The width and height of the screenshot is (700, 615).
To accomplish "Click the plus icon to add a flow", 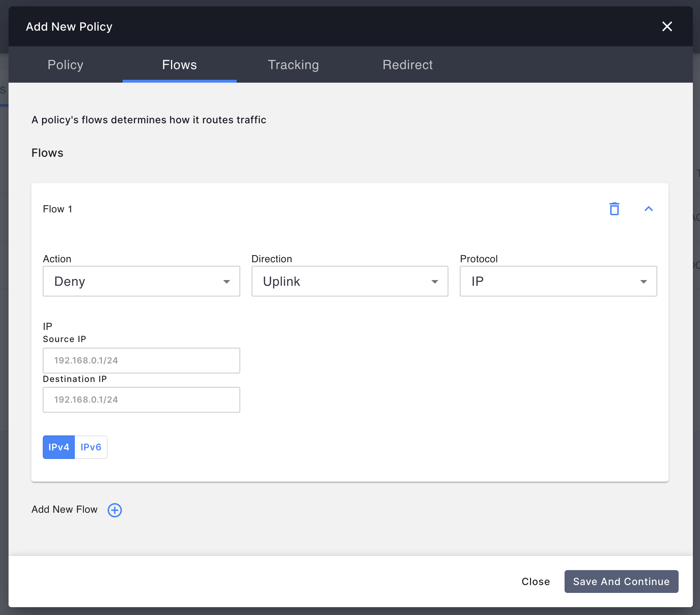I will [x=114, y=510].
